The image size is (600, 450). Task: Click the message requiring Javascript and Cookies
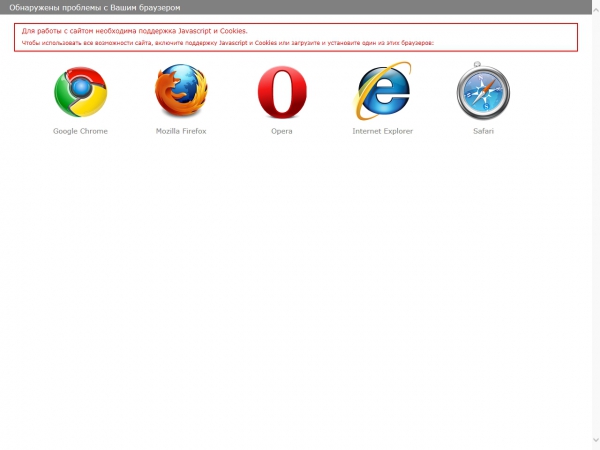click(134, 31)
